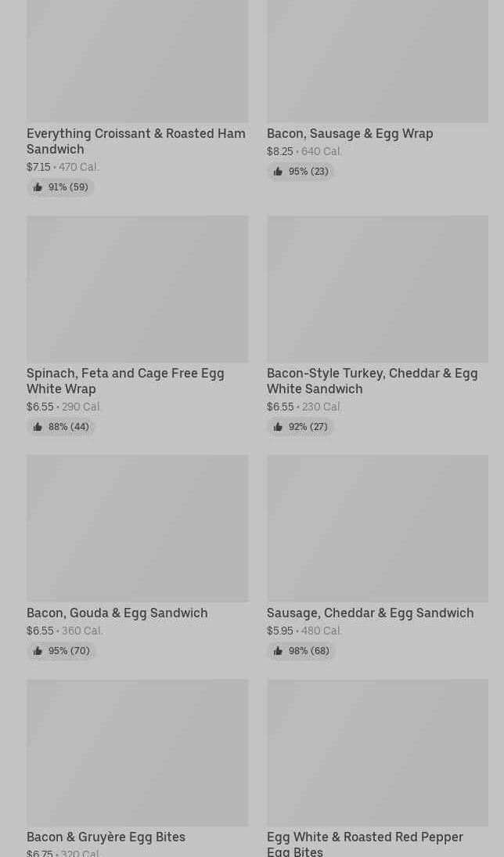Image resolution: width=504 pixels, height=857 pixels.
Task: Open Sausage, Cheddar & Egg Sandwich photo
Action: pyautogui.click(x=377, y=529)
